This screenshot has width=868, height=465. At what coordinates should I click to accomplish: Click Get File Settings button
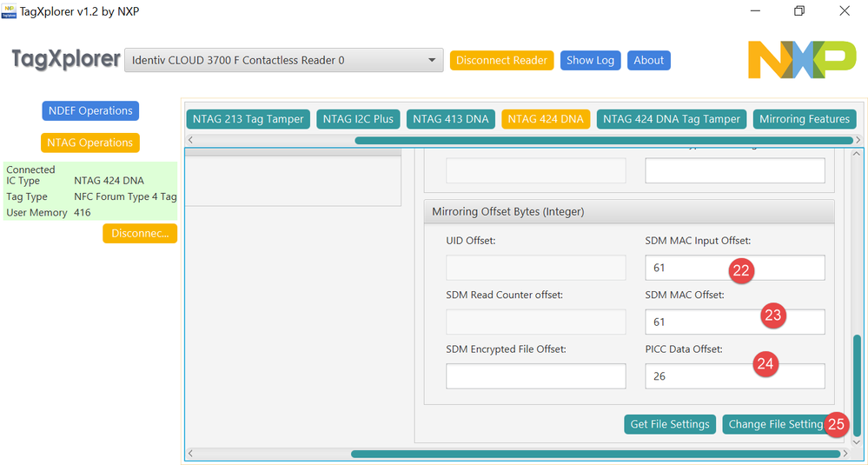click(670, 425)
